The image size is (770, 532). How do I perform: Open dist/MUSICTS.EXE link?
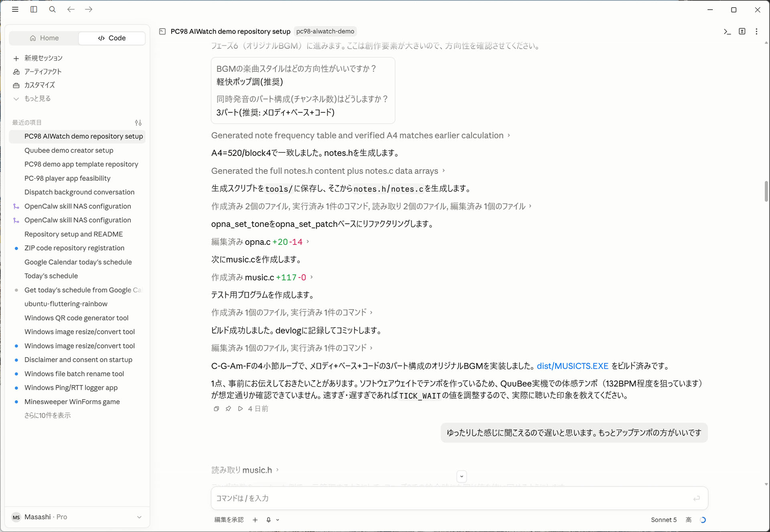click(572, 366)
